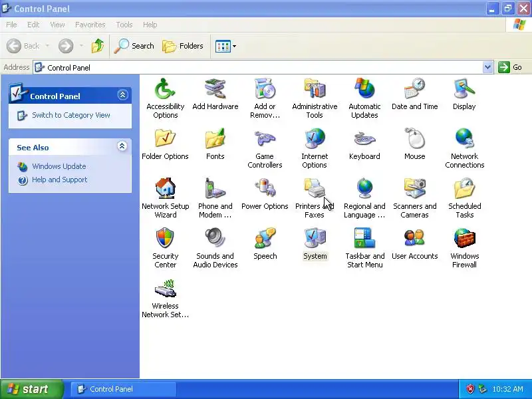Viewport: 532px width, 399px height.
Task: Open the System applet
Action: point(315,244)
